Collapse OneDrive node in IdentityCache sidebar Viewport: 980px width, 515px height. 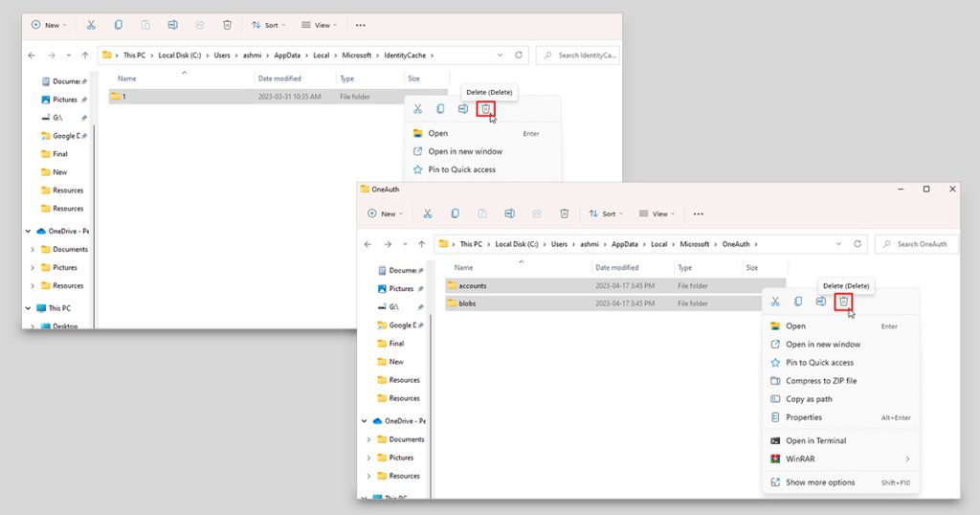[x=28, y=231]
